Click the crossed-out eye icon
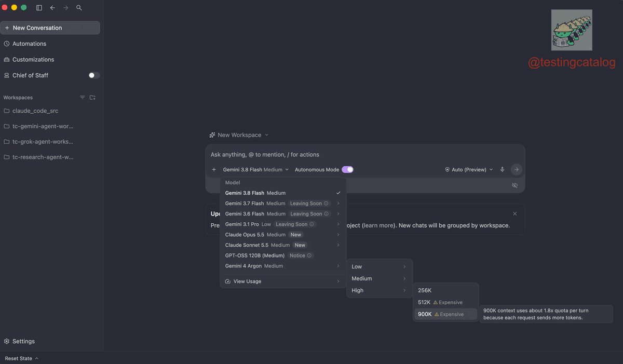 pyautogui.click(x=514, y=185)
